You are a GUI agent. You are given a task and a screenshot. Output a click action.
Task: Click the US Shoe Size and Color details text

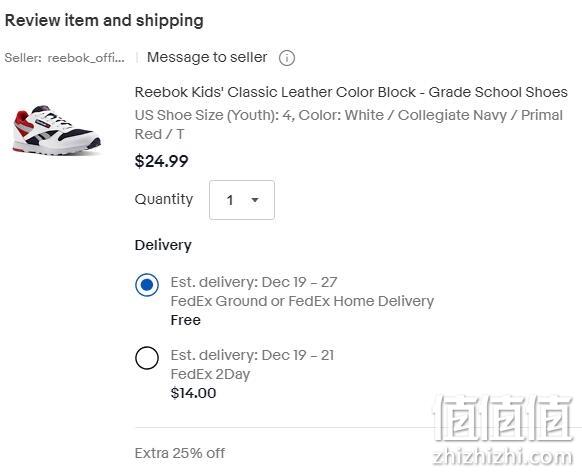(349, 124)
